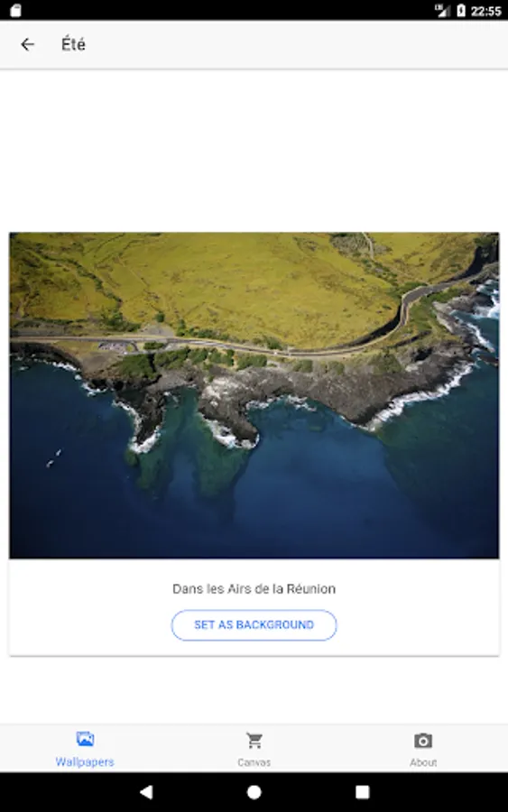The image size is (508, 812).
Task: Tap the Android back navigation triangle
Action: pyautogui.click(x=146, y=792)
